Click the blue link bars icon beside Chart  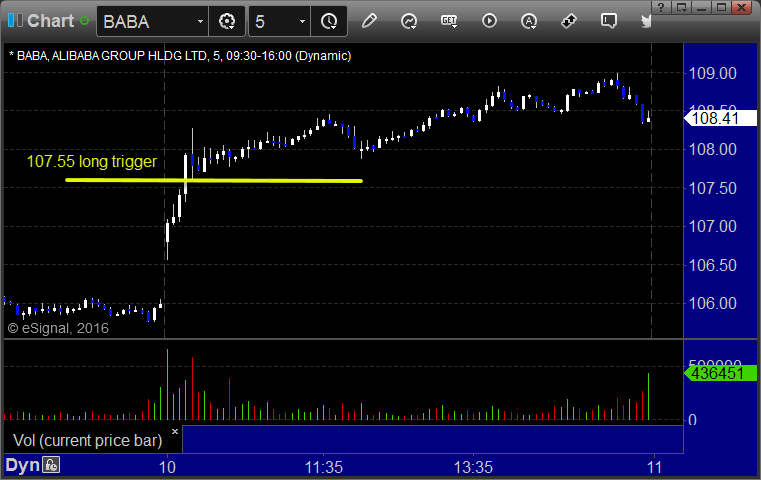15,20
